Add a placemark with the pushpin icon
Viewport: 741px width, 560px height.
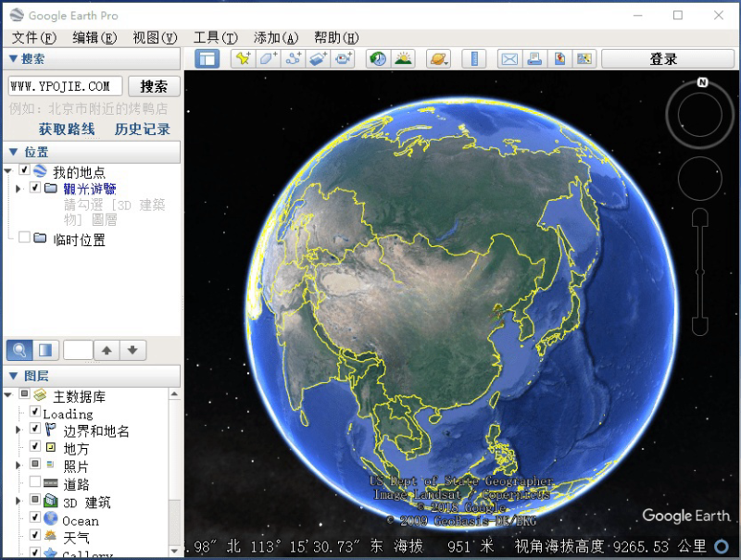point(243,59)
